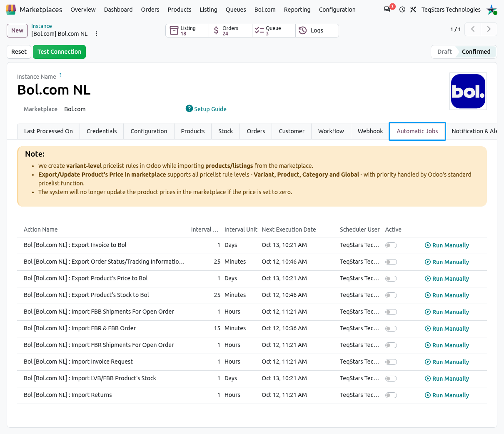The image size is (504, 434).
Task: Toggle active for Export Order Status/Tracking job
Action: coord(391,262)
